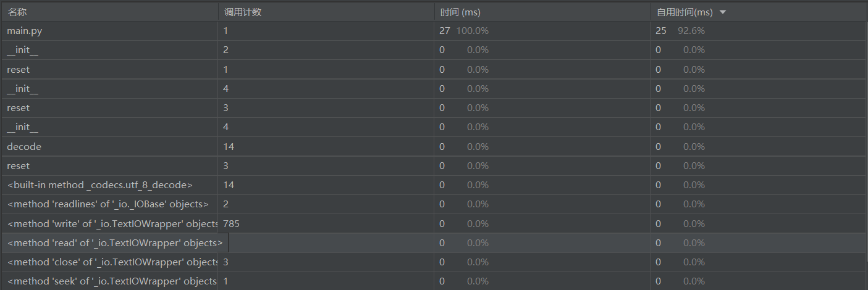This screenshot has height=290, width=868.
Task: Select the 'readlines' method row
Action: tap(108, 204)
